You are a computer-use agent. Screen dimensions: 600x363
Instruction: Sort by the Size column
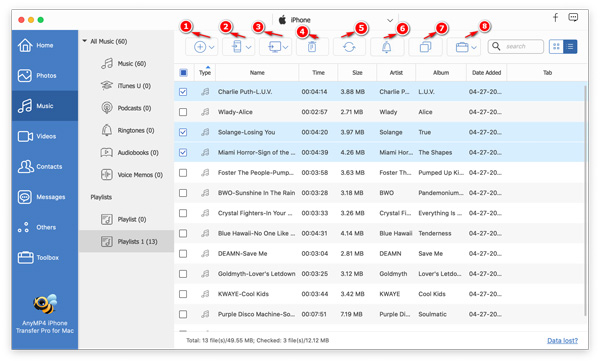tap(357, 72)
